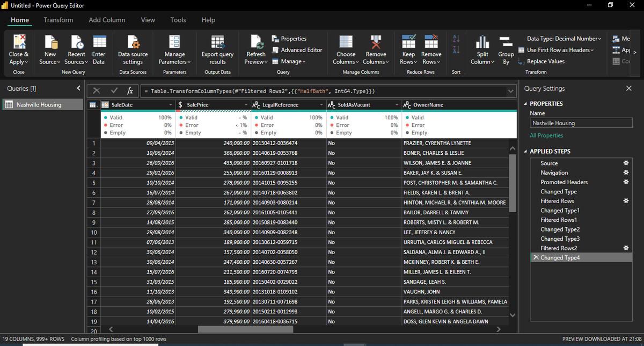
Task: Delete the Changed Type4 step
Action: (x=536, y=258)
